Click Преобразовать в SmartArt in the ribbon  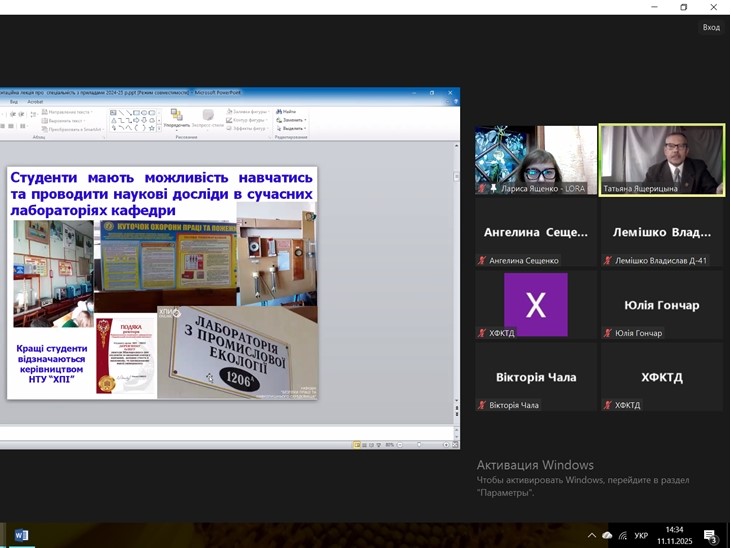(x=73, y=129)
